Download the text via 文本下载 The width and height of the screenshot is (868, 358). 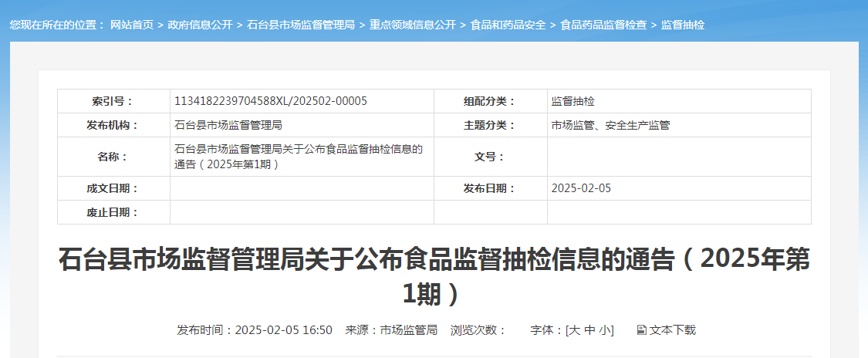point(673,330)
